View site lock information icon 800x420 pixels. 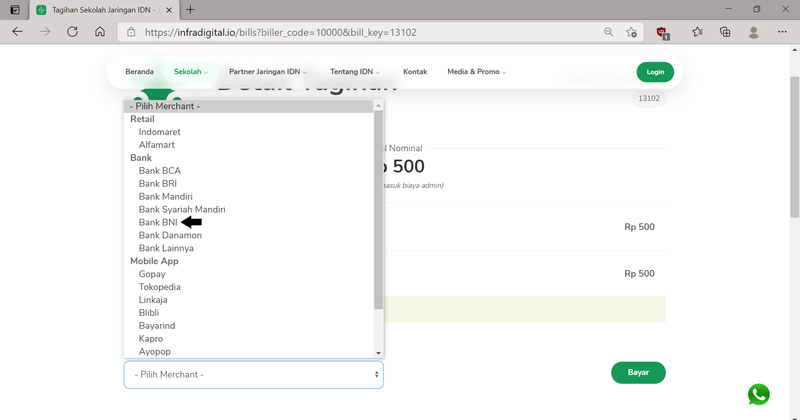pos(131,32)
